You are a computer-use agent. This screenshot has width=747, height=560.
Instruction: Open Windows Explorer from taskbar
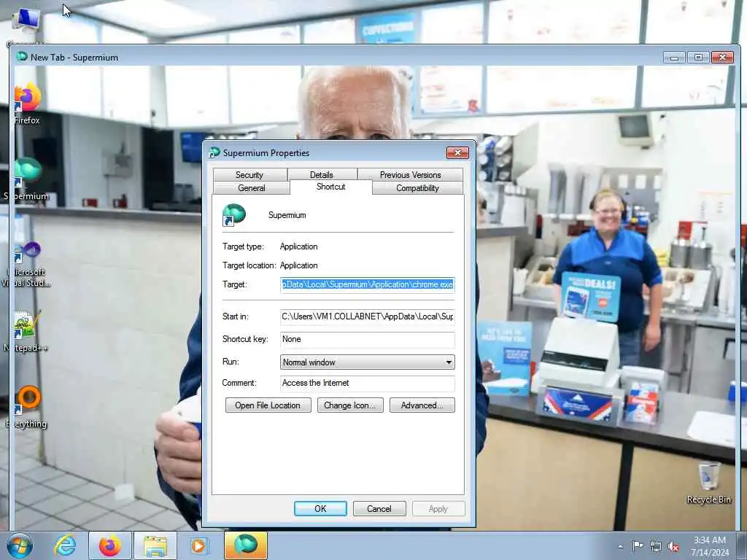pyautogui.click(x=155, y=545)
